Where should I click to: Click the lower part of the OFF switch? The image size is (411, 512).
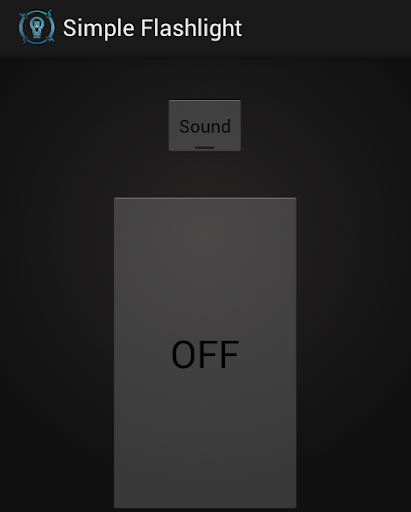[205, 440]
